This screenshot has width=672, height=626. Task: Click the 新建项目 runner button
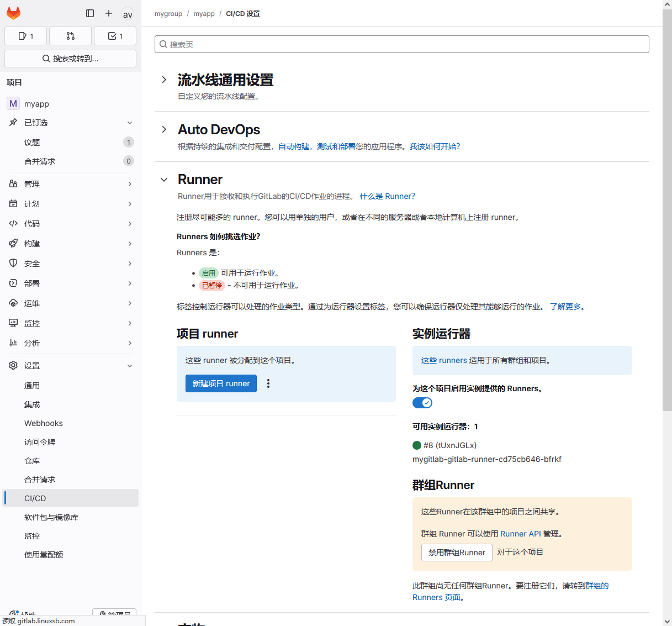pos(221,383)
